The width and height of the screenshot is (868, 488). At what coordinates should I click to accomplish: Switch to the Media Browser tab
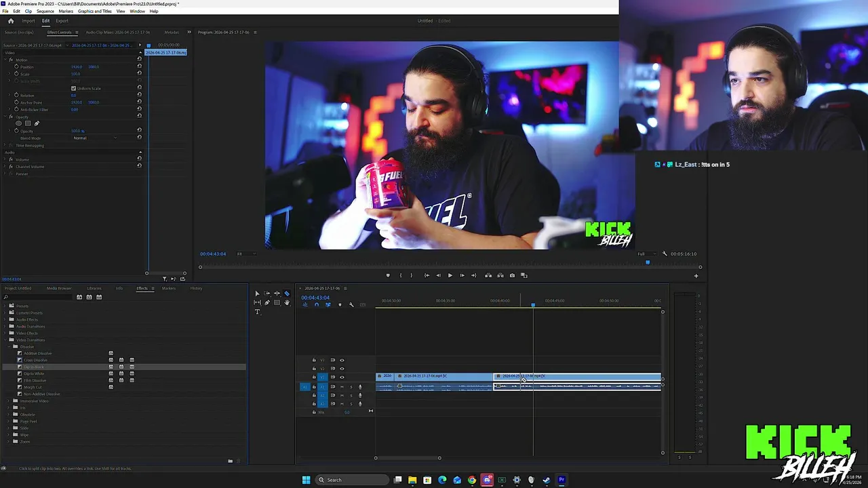[59, 288]
